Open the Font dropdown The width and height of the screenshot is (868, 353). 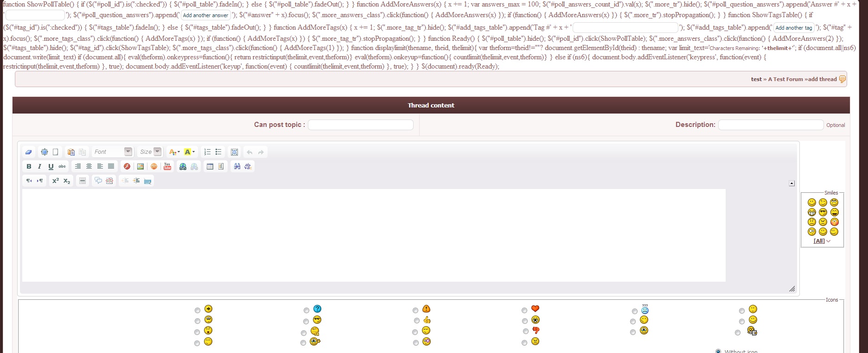112,151
